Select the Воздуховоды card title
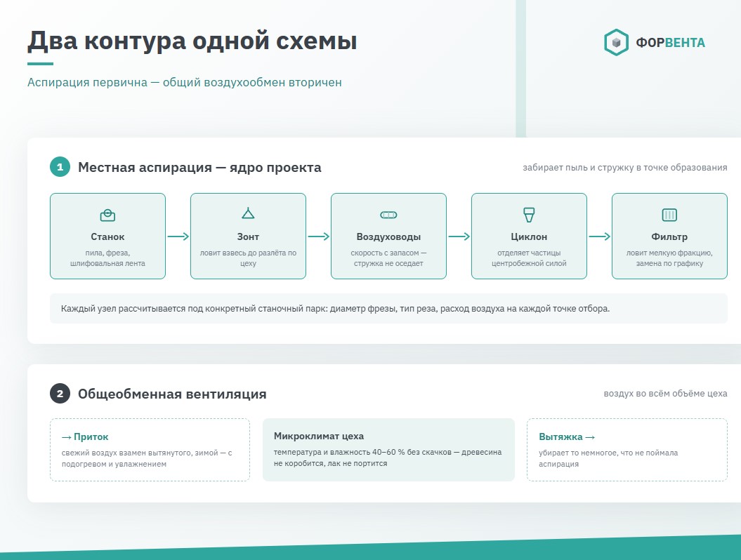The height and width of the screenshot is (560, 741). click(388, 236)
